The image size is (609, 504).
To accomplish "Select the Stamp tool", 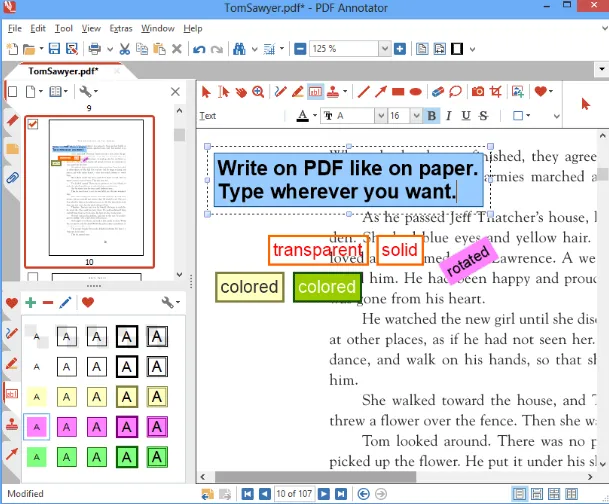I will [x=333, y=92].
